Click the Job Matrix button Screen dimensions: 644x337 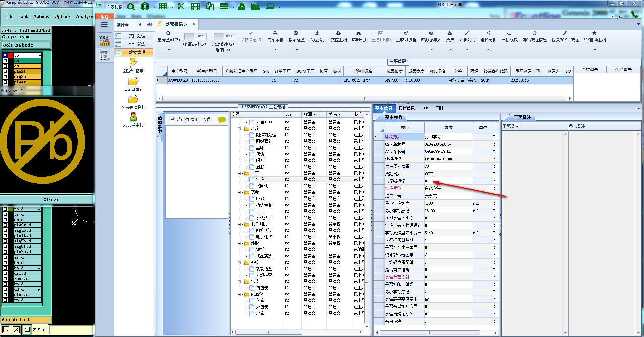26,45
